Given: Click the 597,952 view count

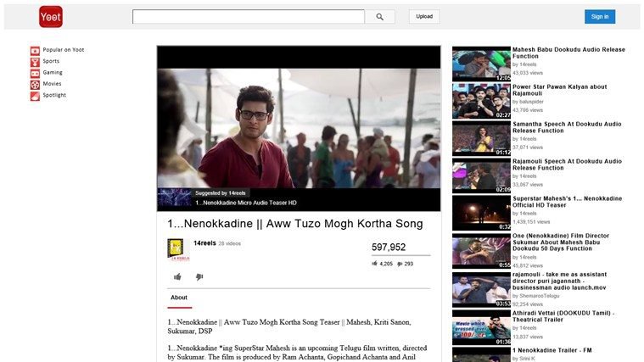Looking at the screenshot, I should tap(389, 247).
